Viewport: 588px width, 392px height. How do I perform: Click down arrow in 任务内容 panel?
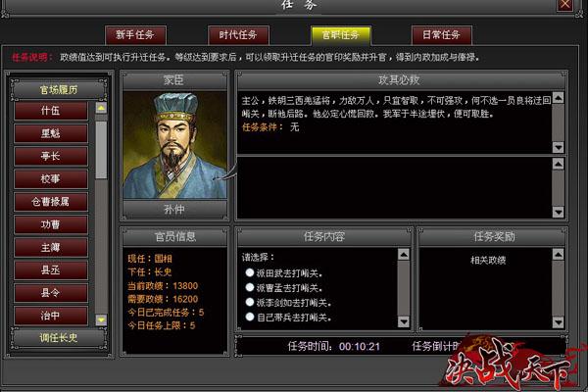click(x=404, y=321)
